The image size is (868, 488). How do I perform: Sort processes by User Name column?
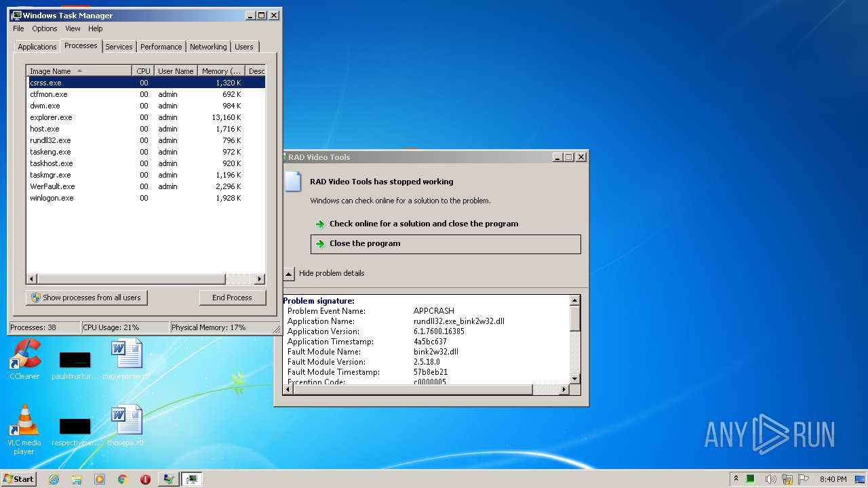(x=176, y=71)
